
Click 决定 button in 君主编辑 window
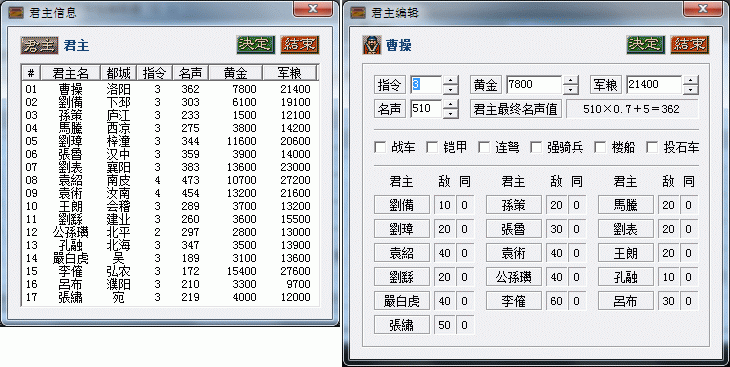[645, 45]
